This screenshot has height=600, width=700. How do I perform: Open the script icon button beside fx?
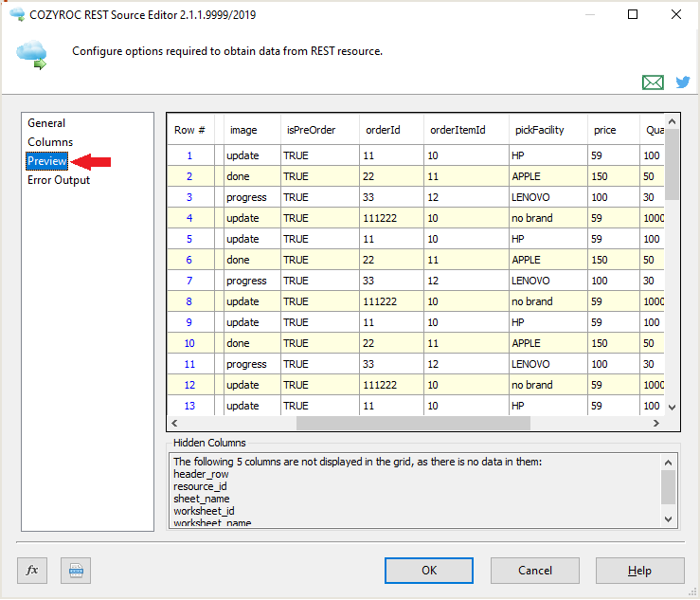coord(76,570)
